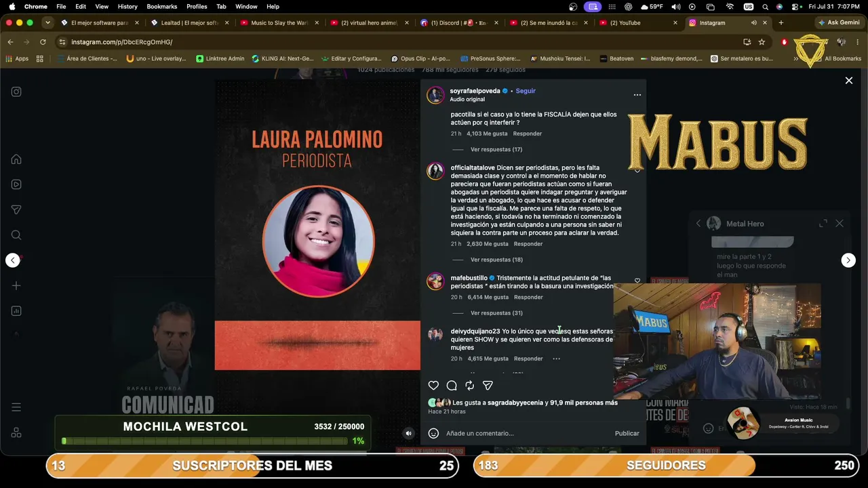Image resolution: width=868 pixels, height=488 pixels.
Task: Expand the Chrome tab search dropdown
Action: pyautogui.click(x=47, y=22)
